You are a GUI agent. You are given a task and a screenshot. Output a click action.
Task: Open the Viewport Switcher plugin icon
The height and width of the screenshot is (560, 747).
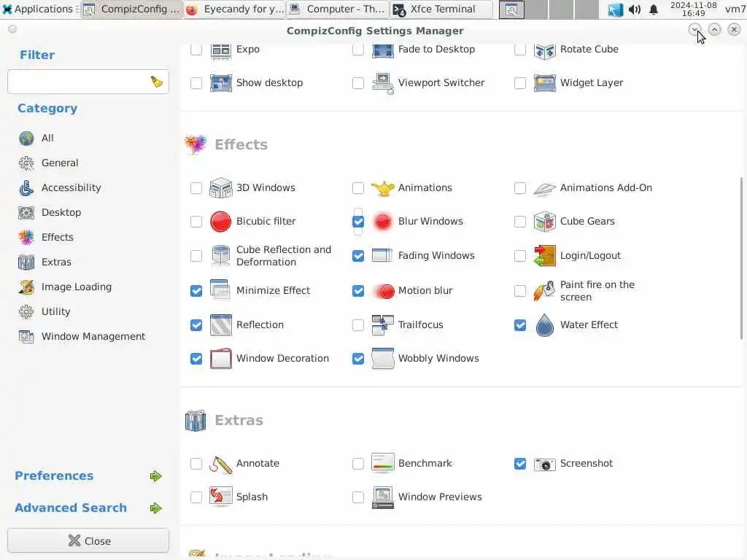point(382,83)
